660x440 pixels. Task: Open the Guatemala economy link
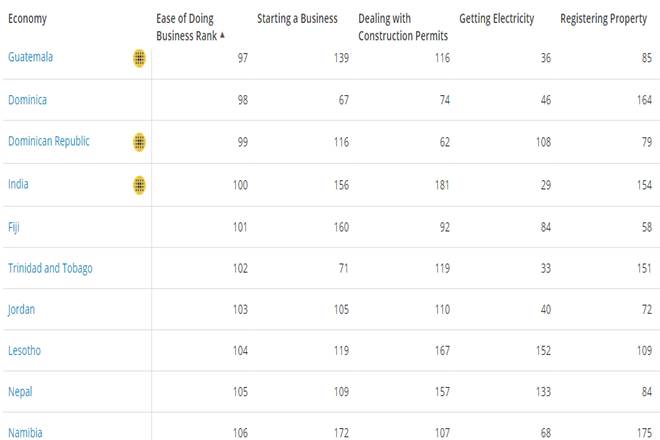tap(30, 57)
